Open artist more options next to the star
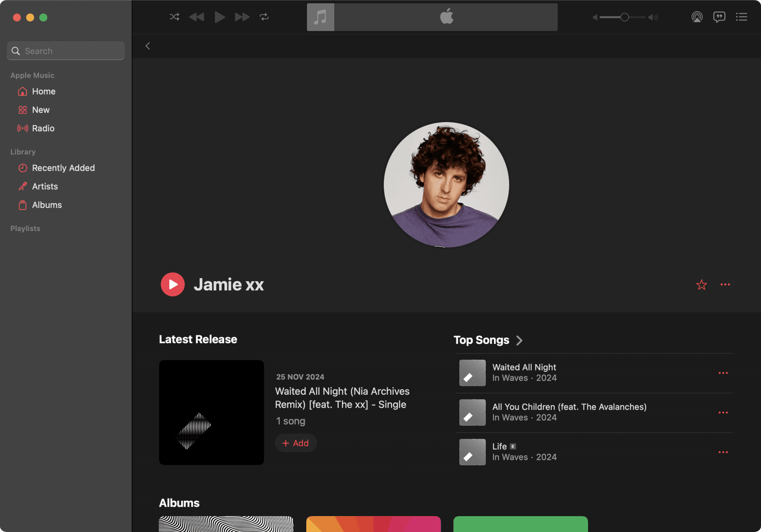761x532 pixels. pos(725,285)
